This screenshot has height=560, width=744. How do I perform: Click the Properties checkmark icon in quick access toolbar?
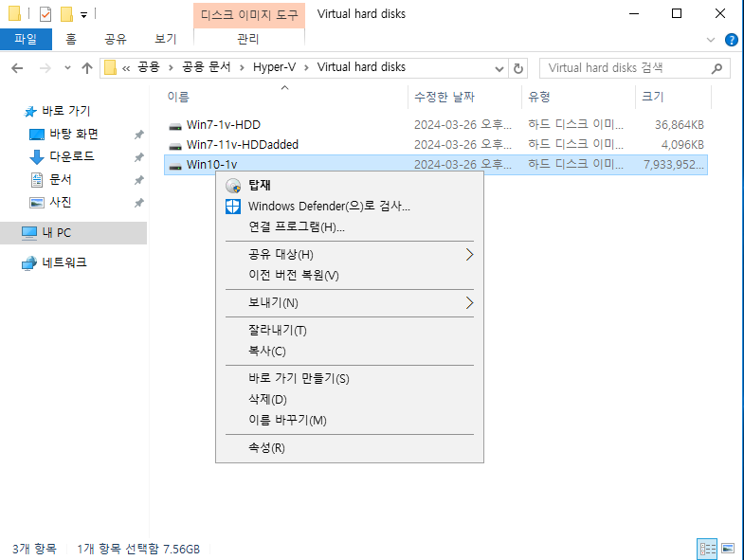45,14
